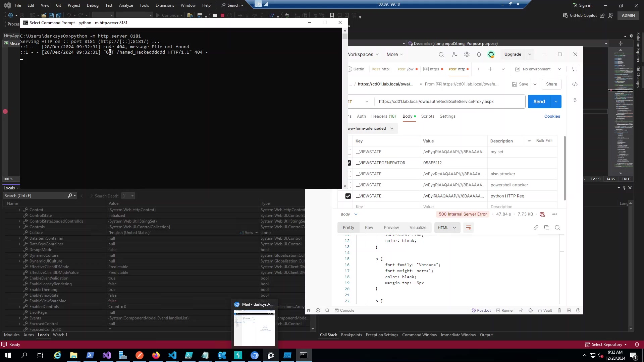Click Postman Save button

pos(520,84)
